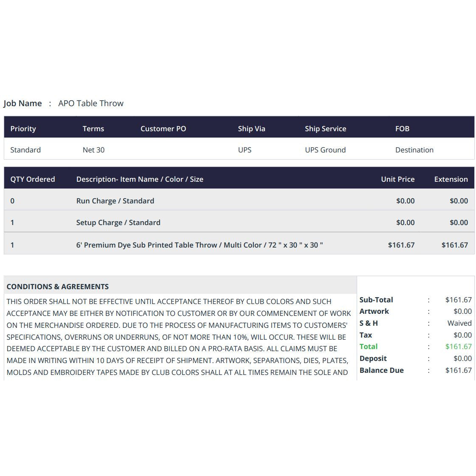
Task: Select the APO Table Throw job name text
Action: pyautogui.click(x=91, y=103)
